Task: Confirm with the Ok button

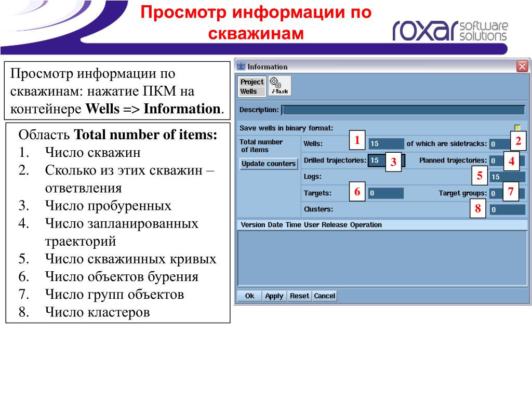Action: [249, 296]
